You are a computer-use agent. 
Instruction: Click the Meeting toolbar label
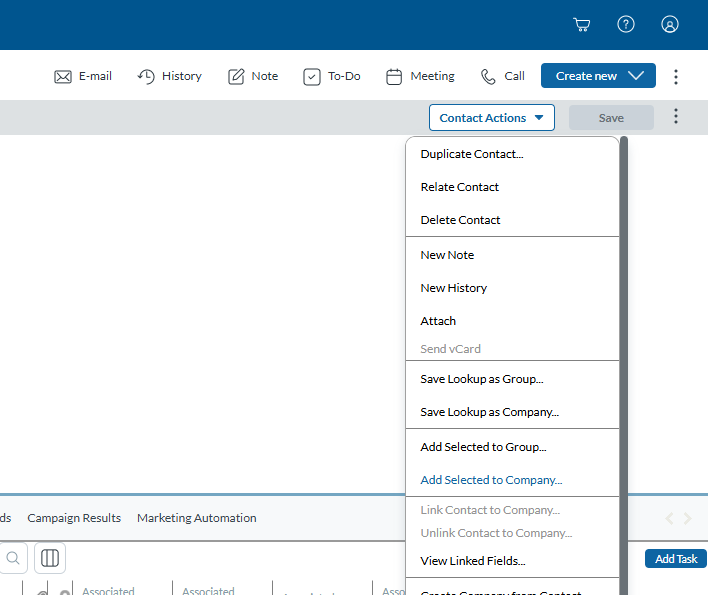pyautogui.click(x=432, y=76)
